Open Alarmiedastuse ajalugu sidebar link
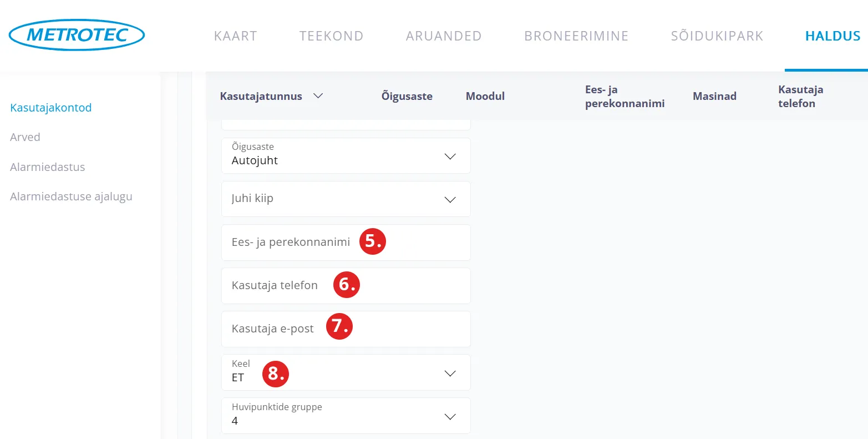 pyautogui.click(x=71, y=196)
